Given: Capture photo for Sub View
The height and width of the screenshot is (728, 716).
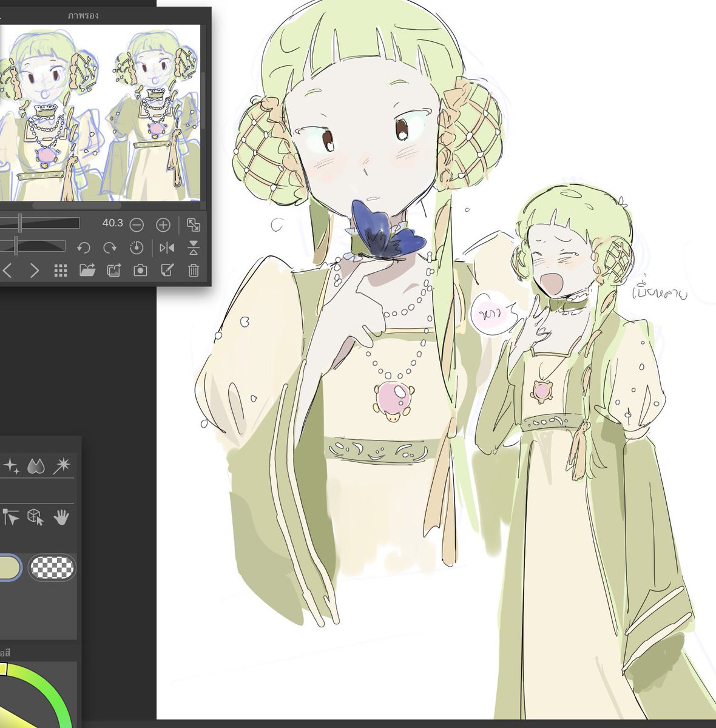Looking at the screenshot, I should pyautogui.click(x=140, y=271).
